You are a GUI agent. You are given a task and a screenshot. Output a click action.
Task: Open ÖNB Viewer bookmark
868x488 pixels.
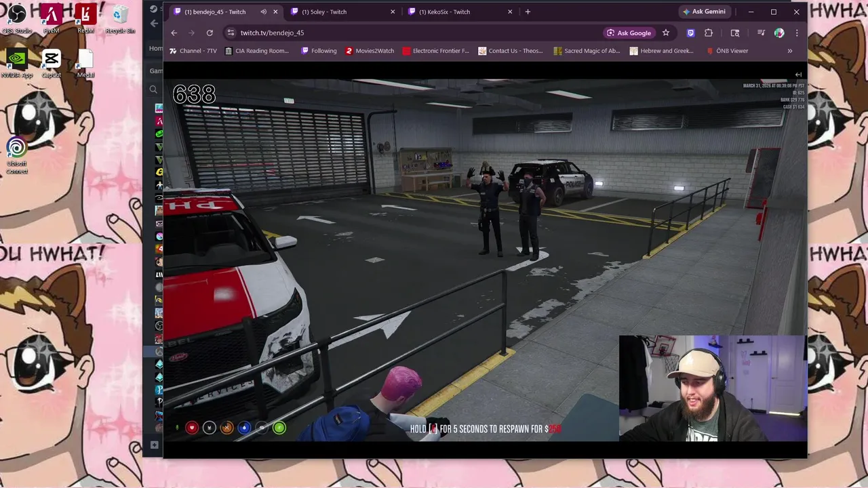[x=728, y=51]
